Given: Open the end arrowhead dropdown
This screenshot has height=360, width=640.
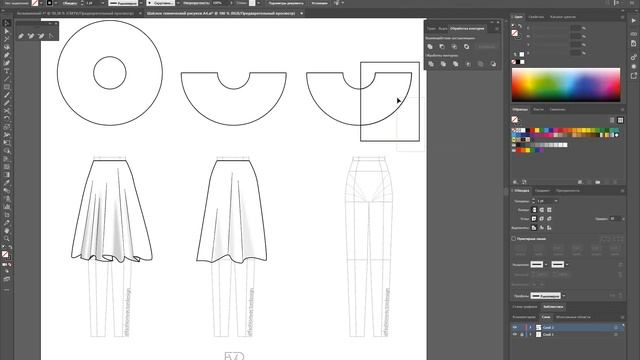Looking at the screenshot, I should (567, 264).
